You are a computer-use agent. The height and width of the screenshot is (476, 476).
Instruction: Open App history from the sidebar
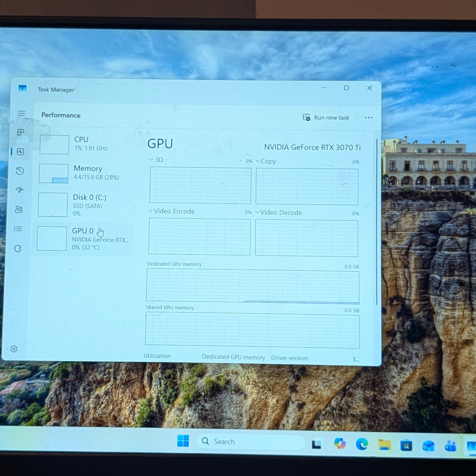(20, 171)
